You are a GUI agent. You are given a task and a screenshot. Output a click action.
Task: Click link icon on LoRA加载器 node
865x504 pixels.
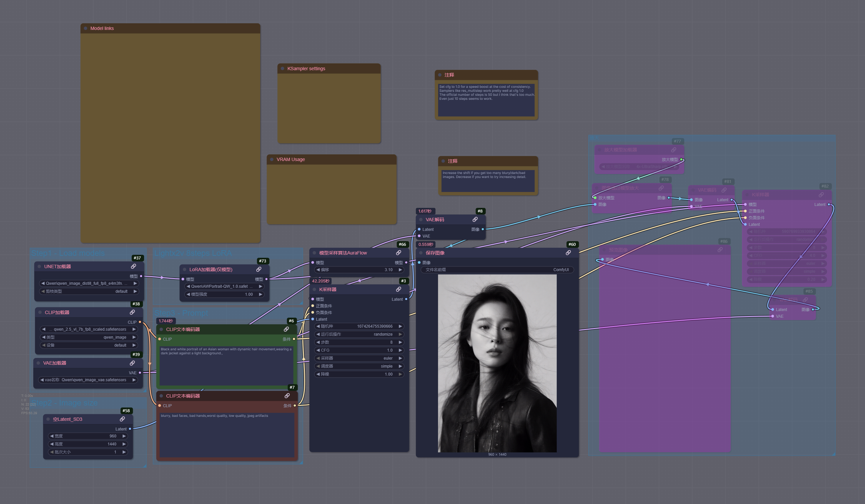point(259,269)
